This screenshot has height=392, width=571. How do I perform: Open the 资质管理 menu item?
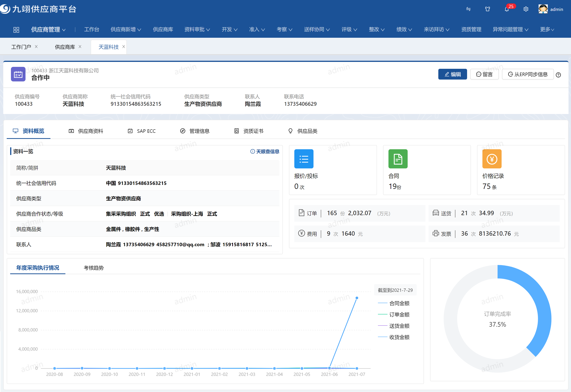(x=471, y=30)
